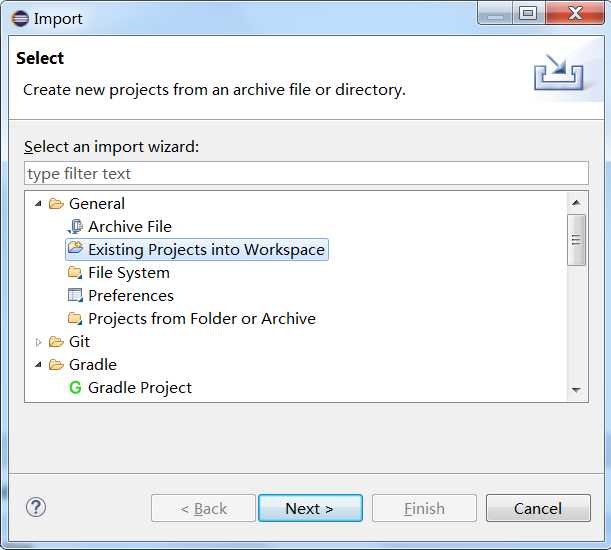Click the Git folder icon
611x550 pixels.
click(x=56, y=342)
